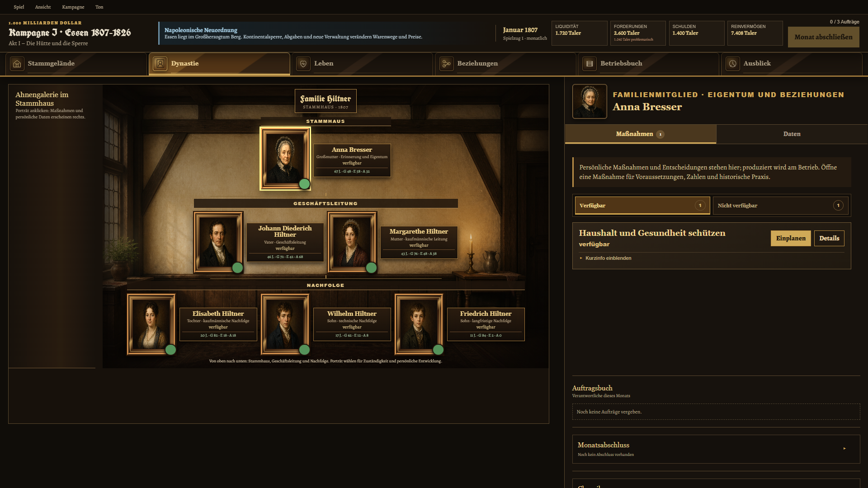
Task: Click green status dot on Wilhelm Hiltner portrait
Action: coord(304,350)
